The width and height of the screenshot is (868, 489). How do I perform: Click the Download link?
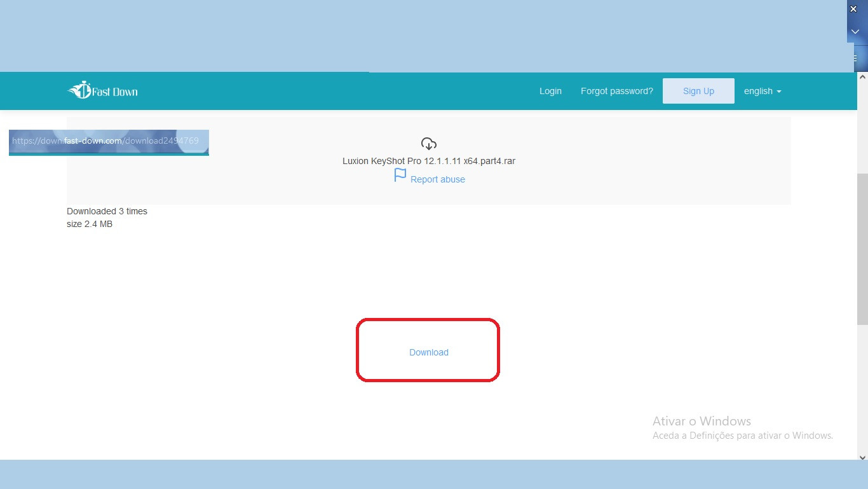(x=429, y=352)
